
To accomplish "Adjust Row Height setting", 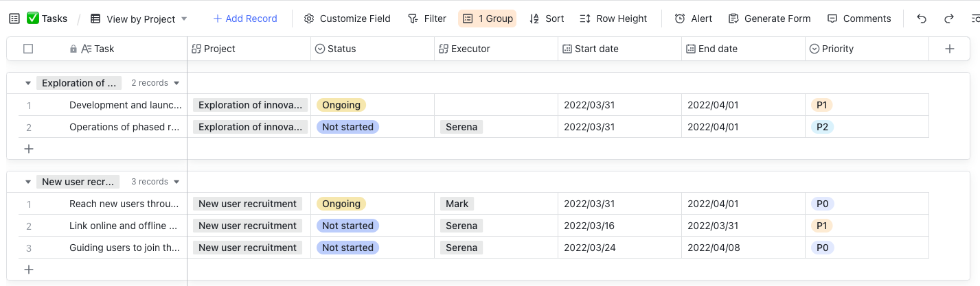I will (x=613, y=19).
